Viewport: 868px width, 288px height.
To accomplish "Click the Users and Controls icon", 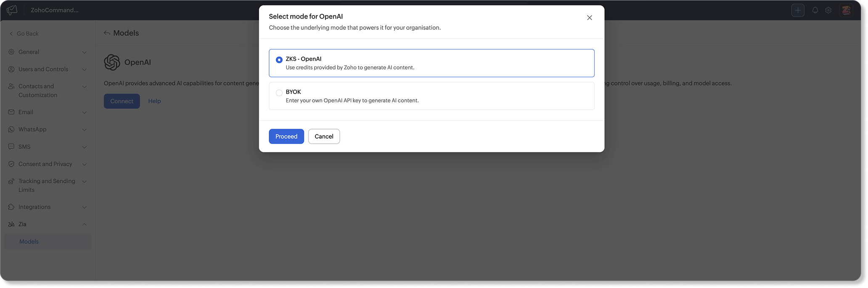I will point(11,69).
